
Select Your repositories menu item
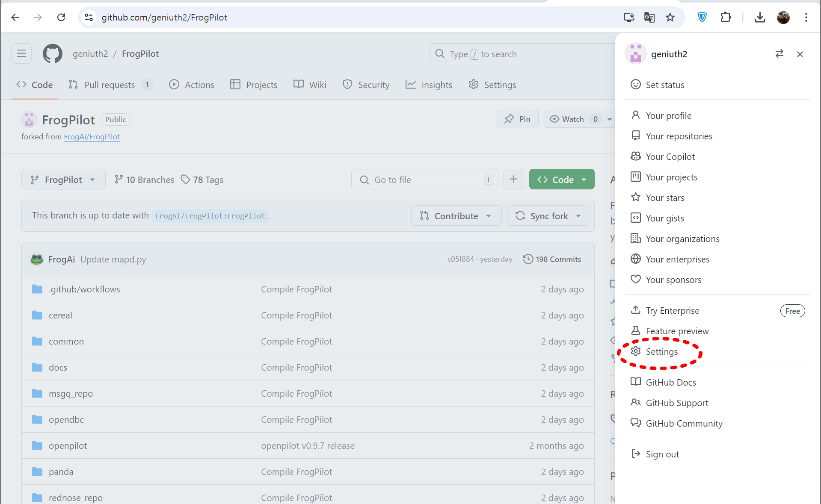[x=717, y=136]
